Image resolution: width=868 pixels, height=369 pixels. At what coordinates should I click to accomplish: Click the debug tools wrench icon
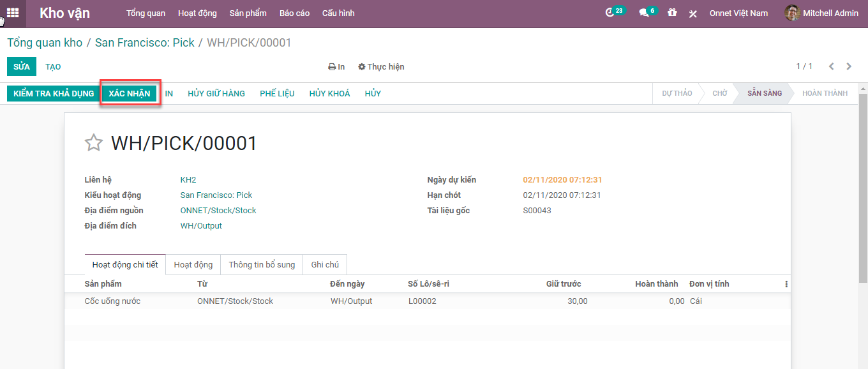(x=693, y=13)
